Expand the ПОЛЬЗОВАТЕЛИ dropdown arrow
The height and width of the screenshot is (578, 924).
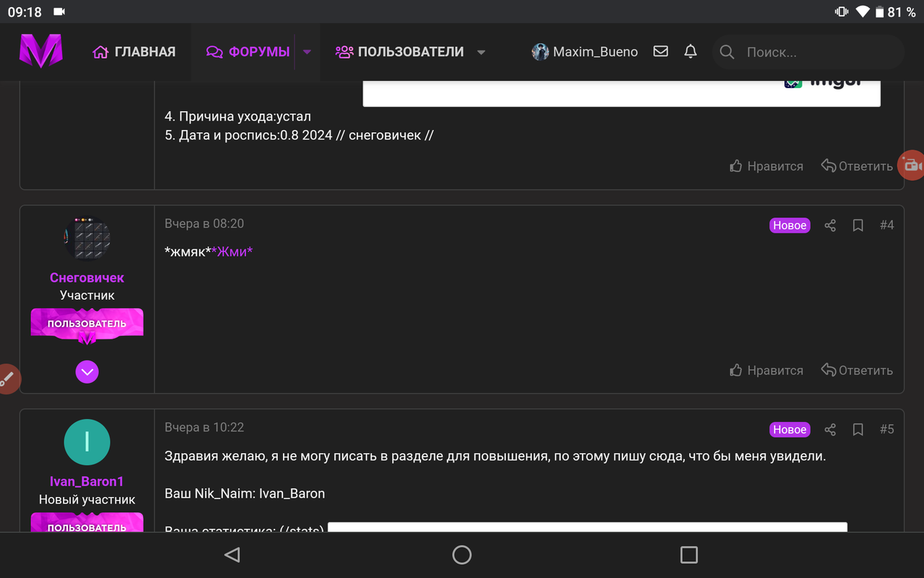pos(481,51)
